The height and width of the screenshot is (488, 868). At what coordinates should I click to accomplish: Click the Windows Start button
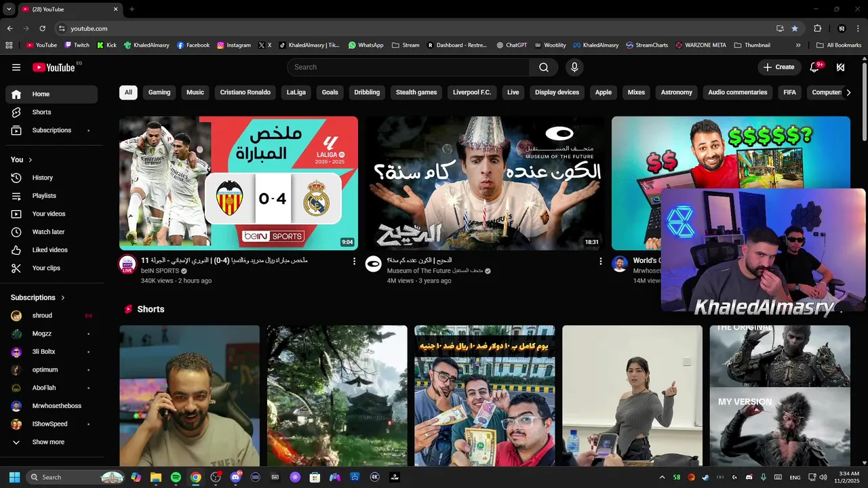pos(14,477)
